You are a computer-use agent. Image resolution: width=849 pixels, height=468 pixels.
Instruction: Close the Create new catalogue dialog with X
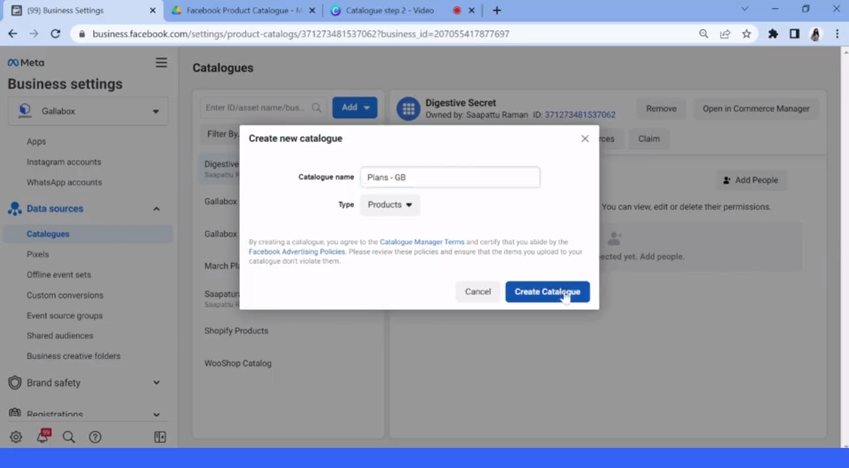point(585,139)
